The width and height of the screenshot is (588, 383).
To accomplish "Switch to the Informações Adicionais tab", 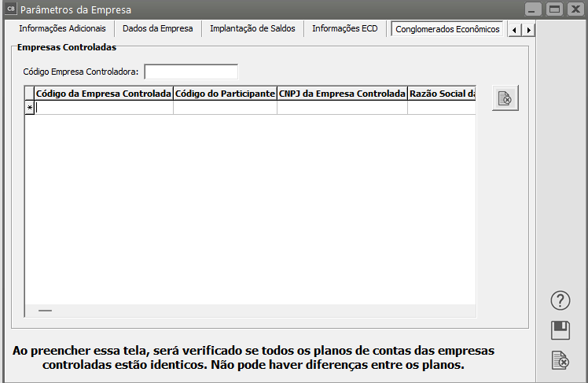I will pyautogui.click(x=62, y=28).
